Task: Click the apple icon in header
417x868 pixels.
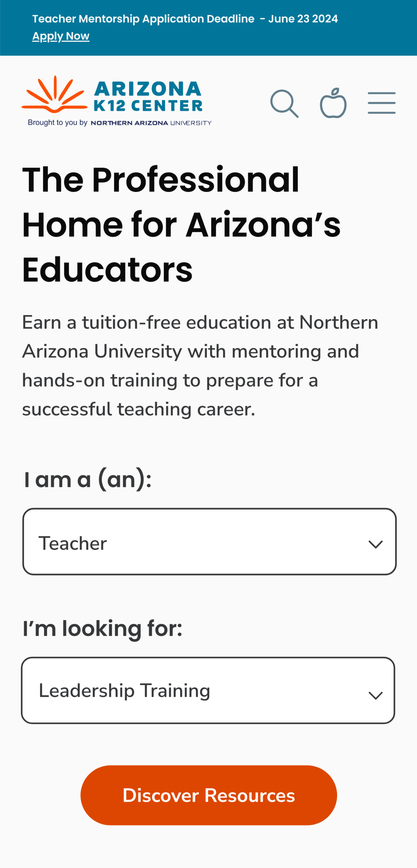Action: (333, 103)
